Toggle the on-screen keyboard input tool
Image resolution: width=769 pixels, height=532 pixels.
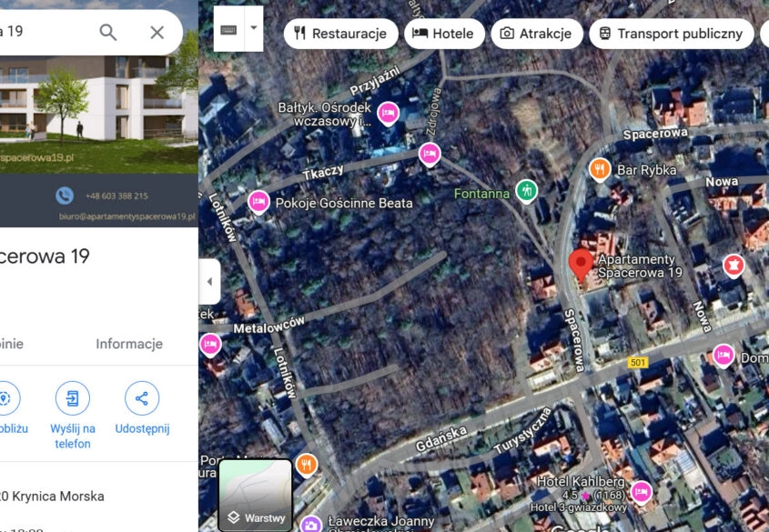click(x=228, y=29)
